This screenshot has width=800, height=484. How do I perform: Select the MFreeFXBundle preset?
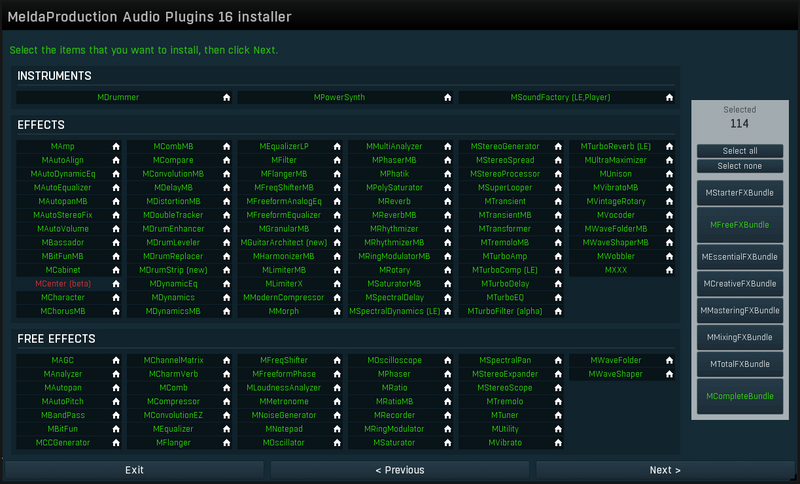pos(740,225)
